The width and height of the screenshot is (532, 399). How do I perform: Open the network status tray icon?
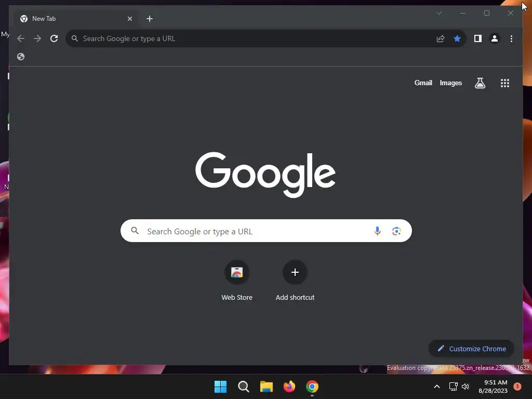pos(453,387)
